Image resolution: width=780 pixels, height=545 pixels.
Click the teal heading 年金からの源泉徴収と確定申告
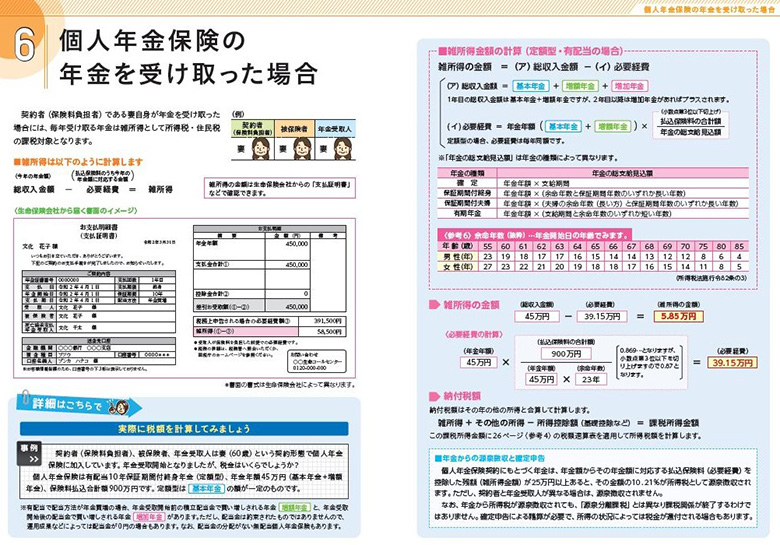click(x=489, y=458)
